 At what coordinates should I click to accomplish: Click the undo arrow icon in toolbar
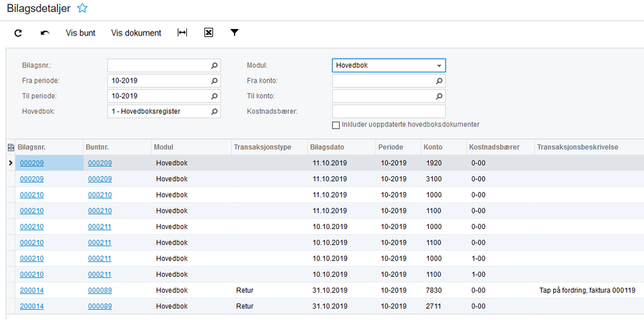click(45, 33)
